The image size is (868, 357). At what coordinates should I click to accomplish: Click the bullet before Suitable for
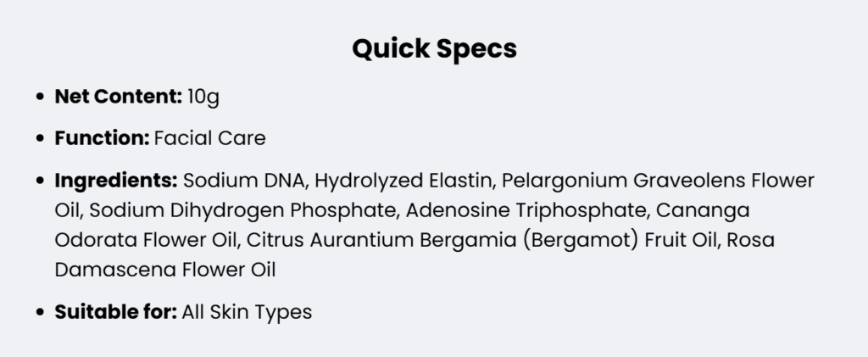39,312
